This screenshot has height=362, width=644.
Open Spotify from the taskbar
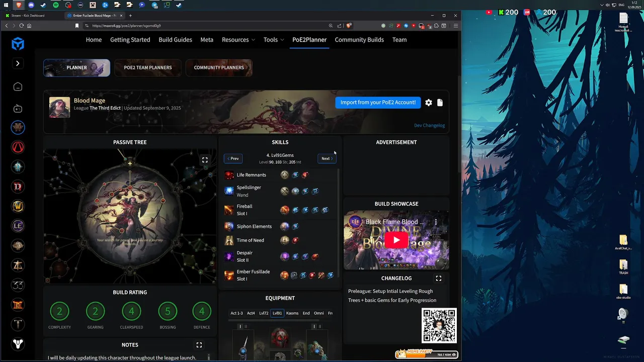(x=56, y=5)
